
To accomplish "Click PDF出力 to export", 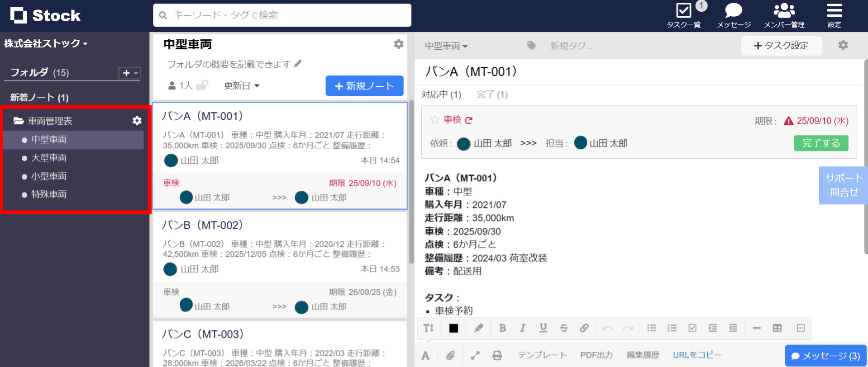I will pyautogui.click(x=596, y=355).
